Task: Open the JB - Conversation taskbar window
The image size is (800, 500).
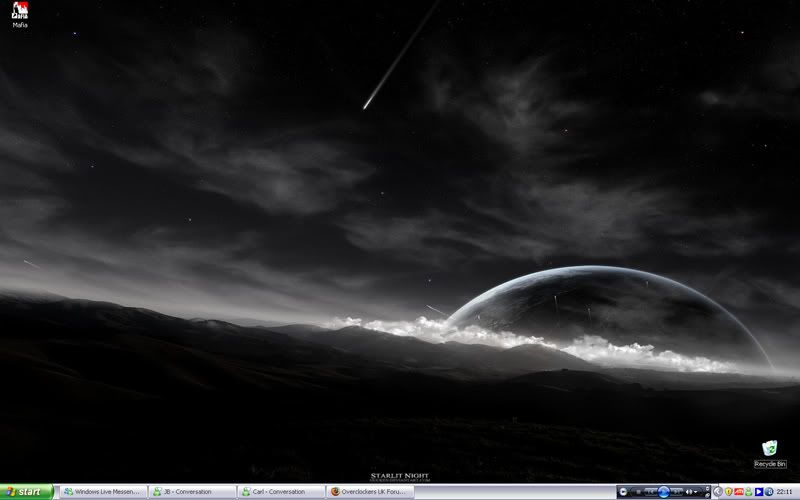Action: coord(192,492)
